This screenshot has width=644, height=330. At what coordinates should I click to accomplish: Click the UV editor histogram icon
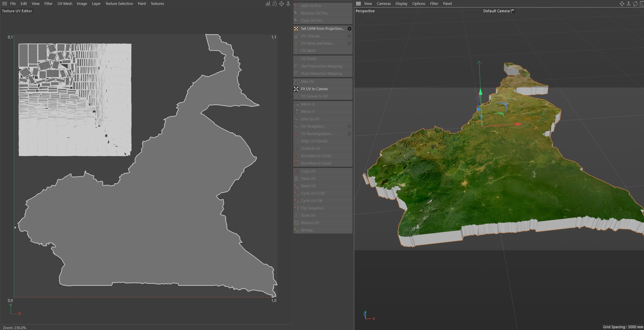point(268,4)
